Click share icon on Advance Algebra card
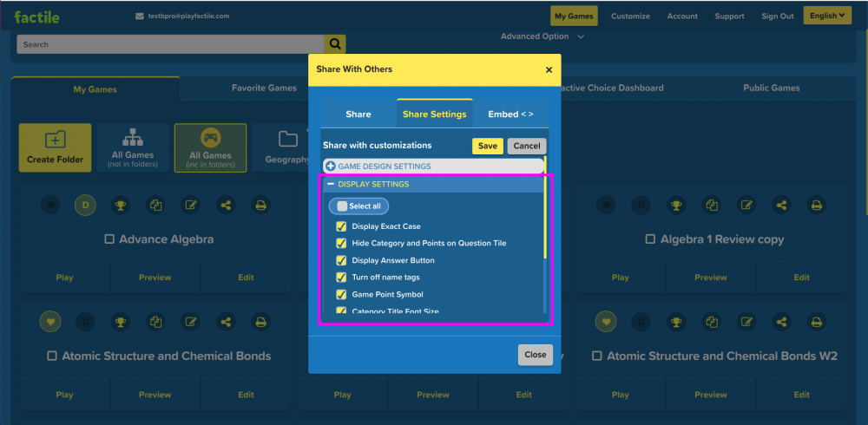The height and width of the screenshot is (425, 868). click(x=226, y=206)
